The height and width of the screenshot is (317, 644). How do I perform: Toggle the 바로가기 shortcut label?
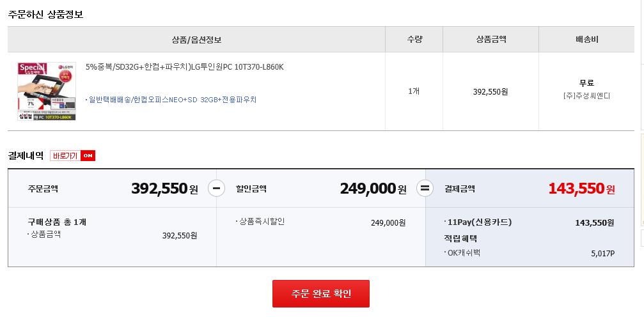coord(65,156)
